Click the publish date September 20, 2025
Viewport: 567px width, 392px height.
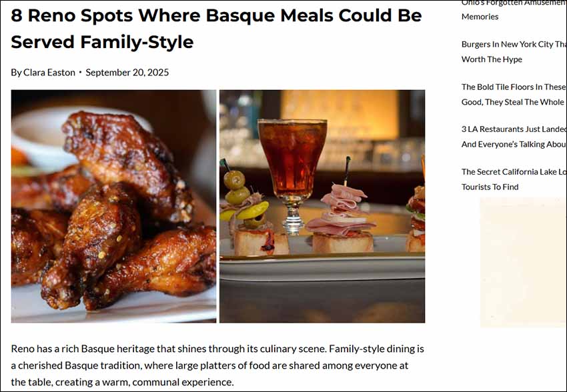[x=127, y=72]
